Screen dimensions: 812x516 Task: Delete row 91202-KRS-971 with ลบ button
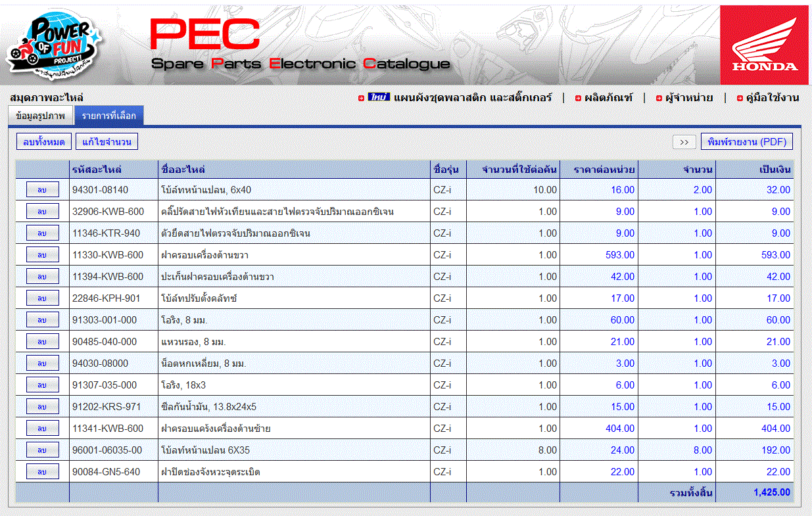42,407
